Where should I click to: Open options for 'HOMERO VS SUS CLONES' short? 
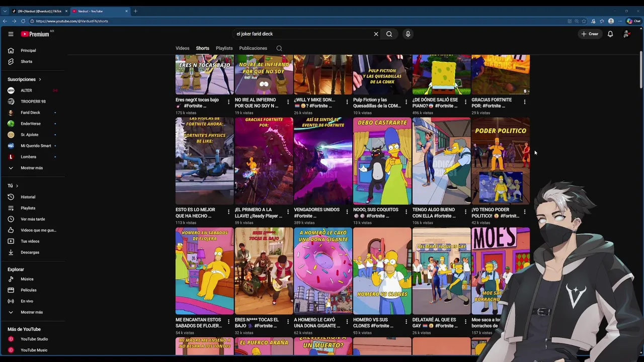pos(407,322)
